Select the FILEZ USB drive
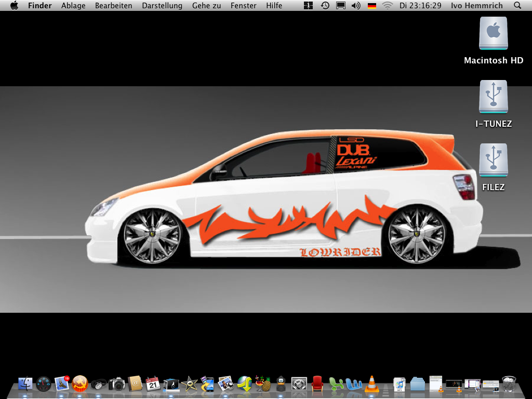Viewport: 532px width, 399px height. pos(493,161)
